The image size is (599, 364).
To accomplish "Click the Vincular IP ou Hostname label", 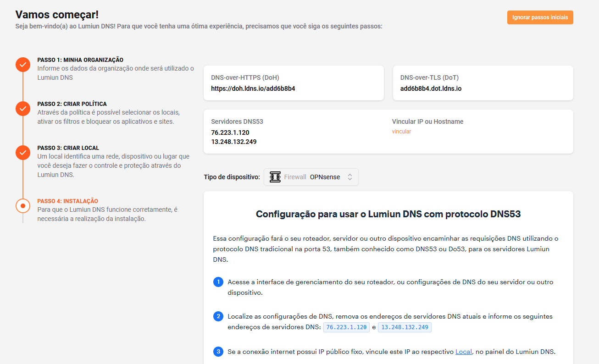I will pos(427,121).
